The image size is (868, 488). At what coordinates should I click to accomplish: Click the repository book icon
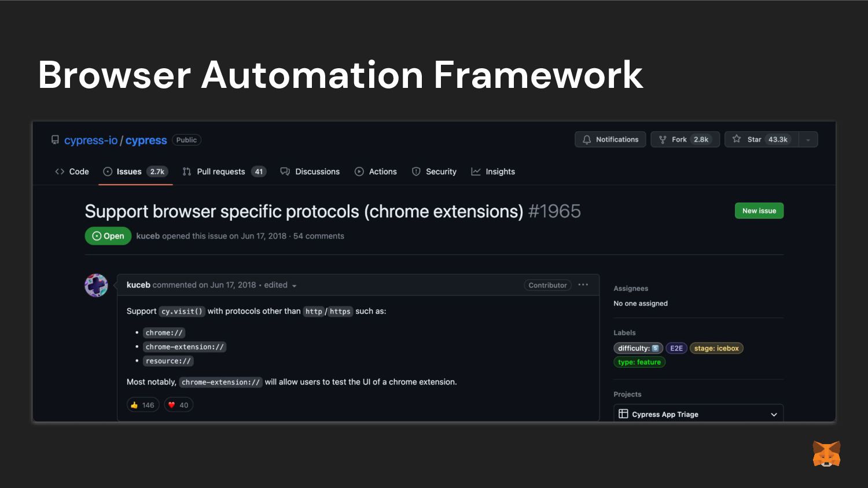[55, 140]
